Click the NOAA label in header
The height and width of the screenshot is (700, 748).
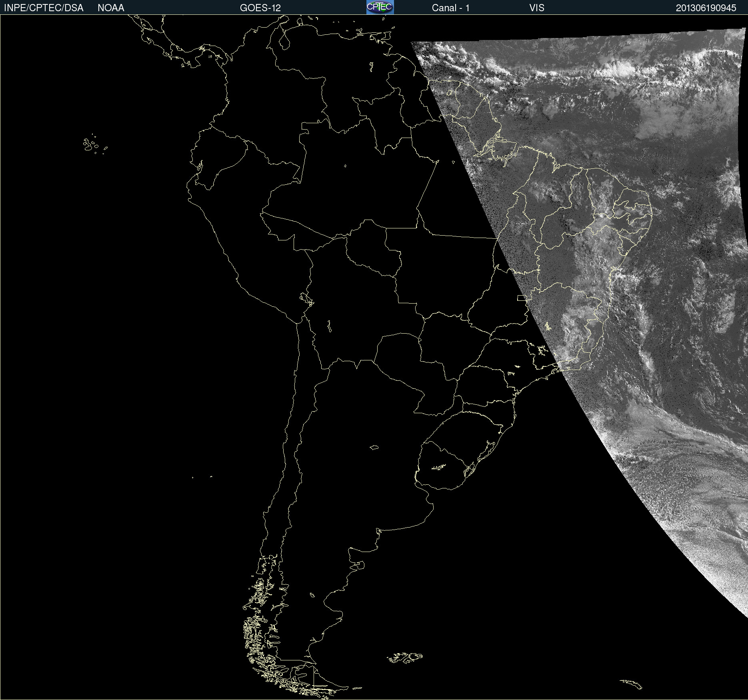[x=111, y=8]
